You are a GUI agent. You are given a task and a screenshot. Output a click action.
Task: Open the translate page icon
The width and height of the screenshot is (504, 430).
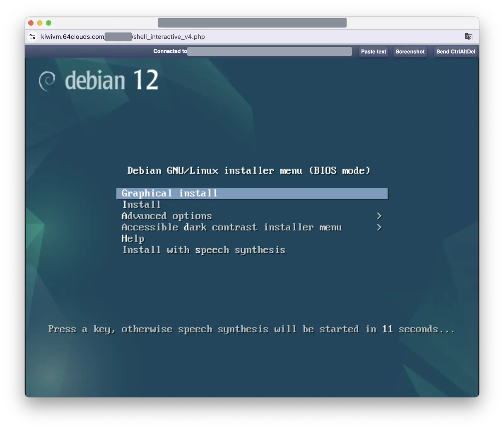[x=468, y=37]
